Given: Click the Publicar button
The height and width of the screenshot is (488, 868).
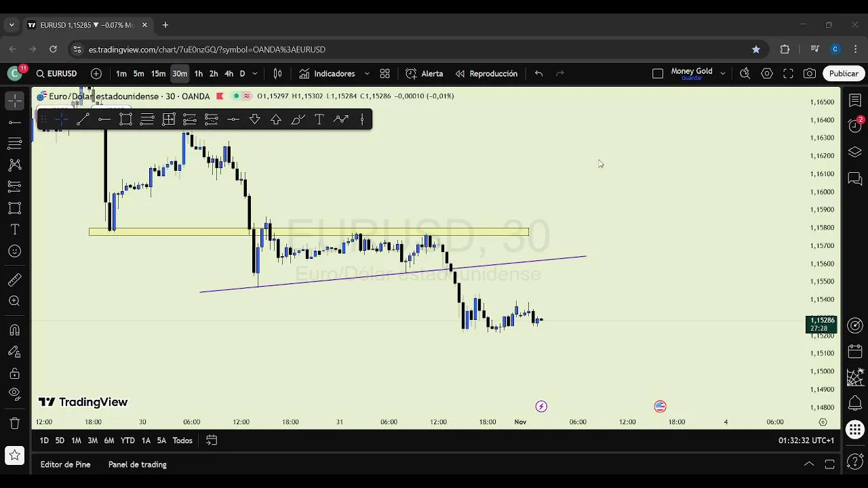Looking at the screenshot, I should [844, 73].
